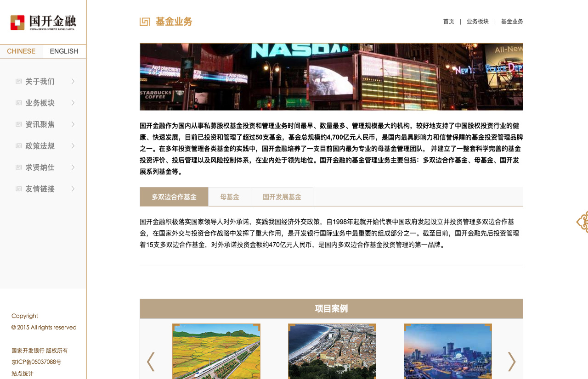Open the coastal city project thumbnail
588x379 pixels.
332,351
